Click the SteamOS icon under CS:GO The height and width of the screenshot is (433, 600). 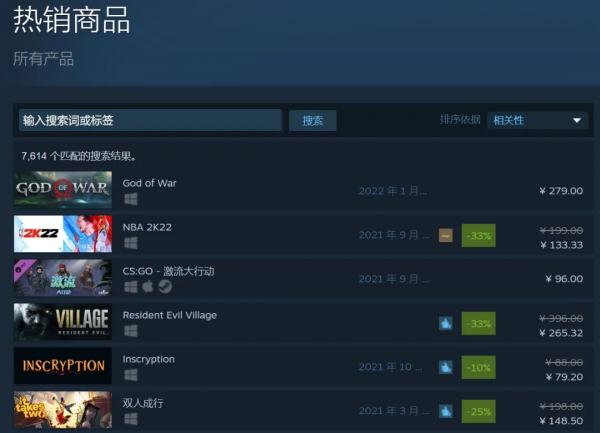(x=165, y=286)
